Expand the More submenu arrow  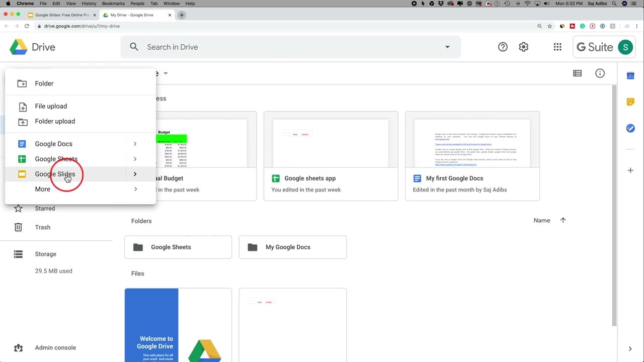coord(135,189)
